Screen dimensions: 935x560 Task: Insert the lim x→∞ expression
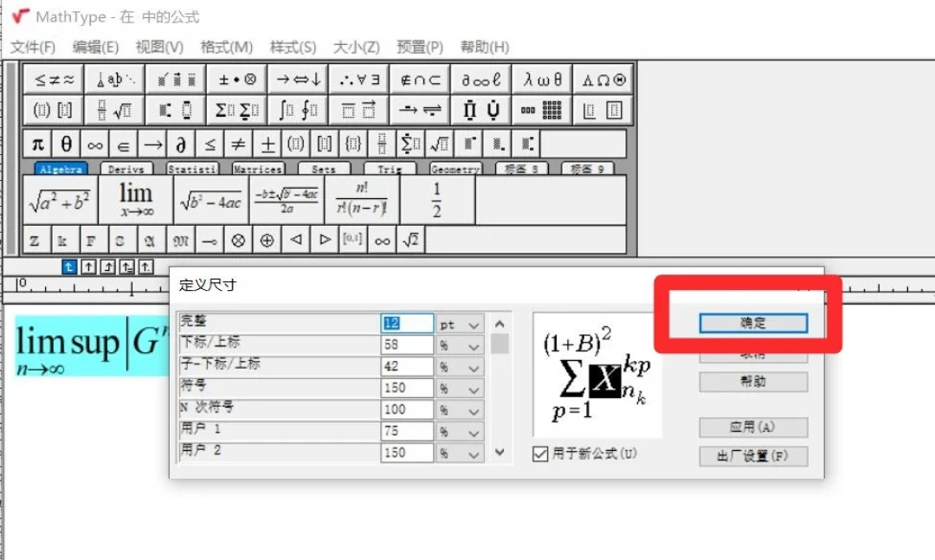pyautogui.click(x=136, y=200)
